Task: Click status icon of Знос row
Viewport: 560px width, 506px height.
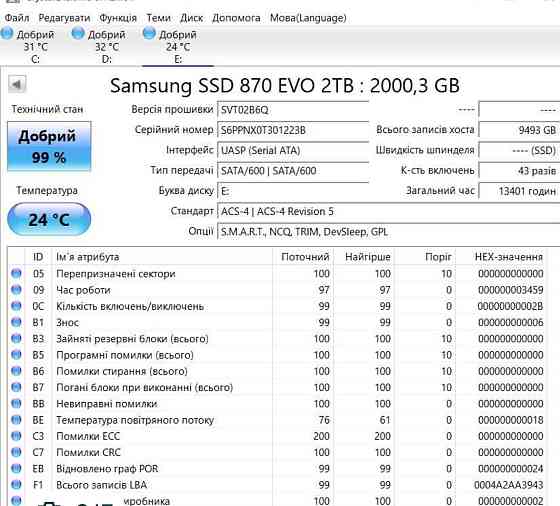Action: pos(16,322)
